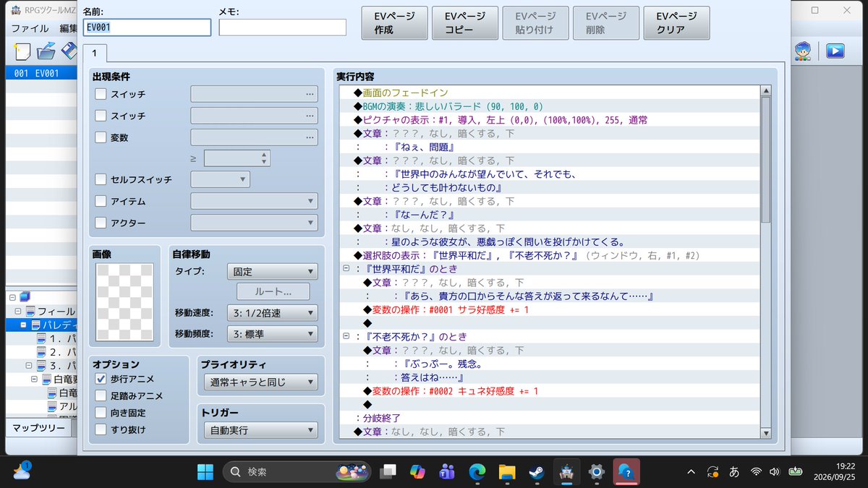Select the root project cube icon in map tree
Image resolution: width=868 pixels, height=488 pixels.
[25, 296]
